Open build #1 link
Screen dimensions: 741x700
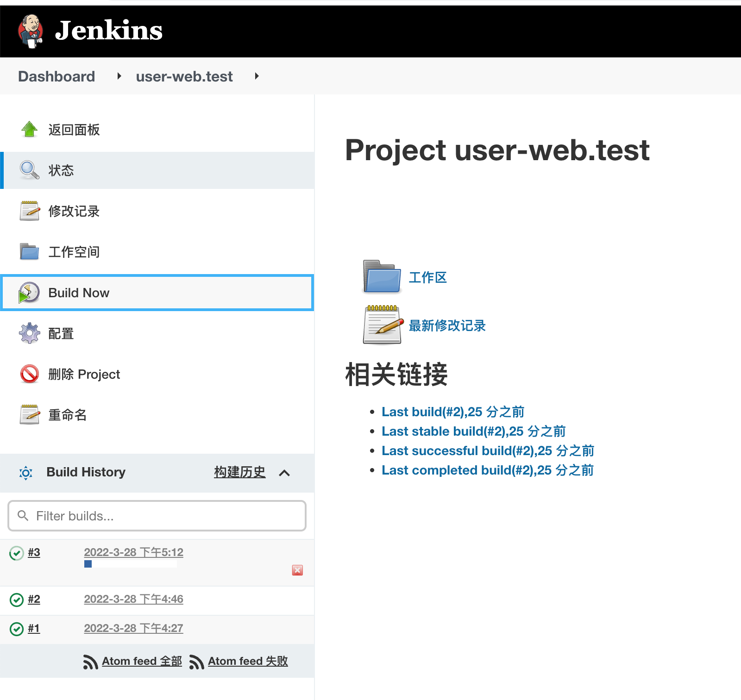34,628
